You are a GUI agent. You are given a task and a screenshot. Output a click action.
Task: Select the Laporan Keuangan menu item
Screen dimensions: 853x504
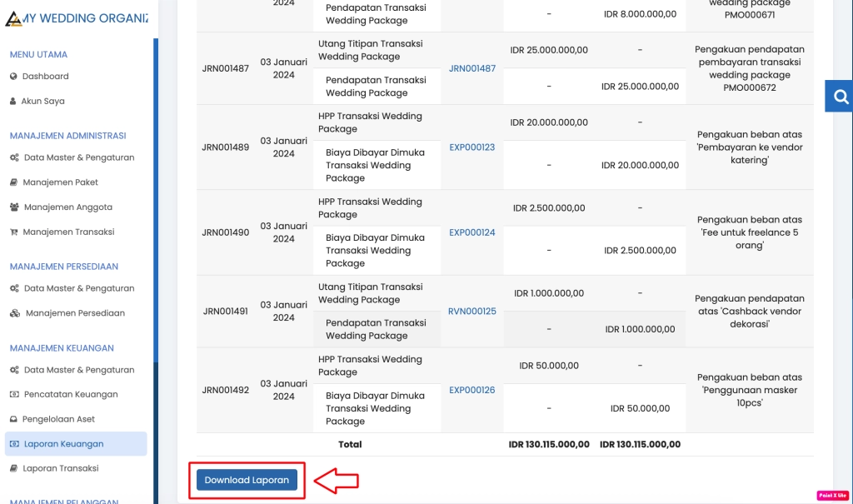(x=74, y=443)
